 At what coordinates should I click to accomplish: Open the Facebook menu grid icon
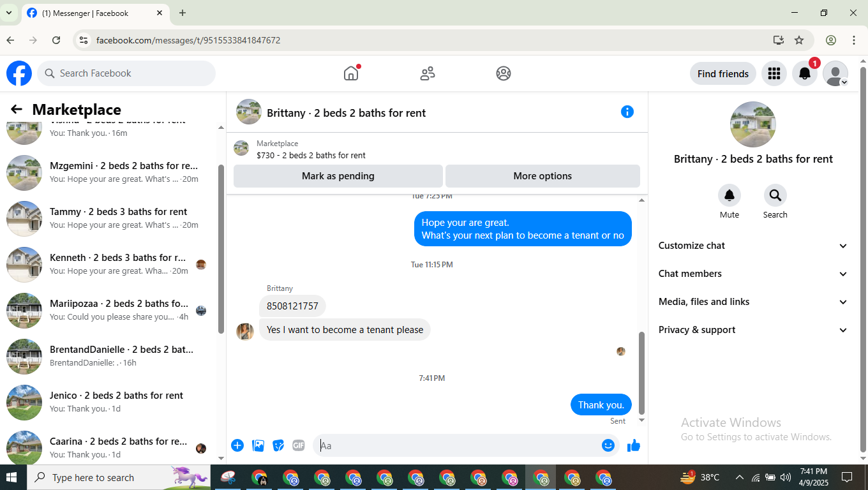click(774, 73)
